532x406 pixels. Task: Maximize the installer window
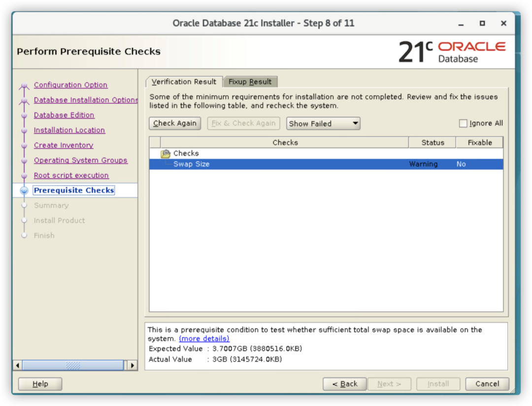click(x=482, y=24)
